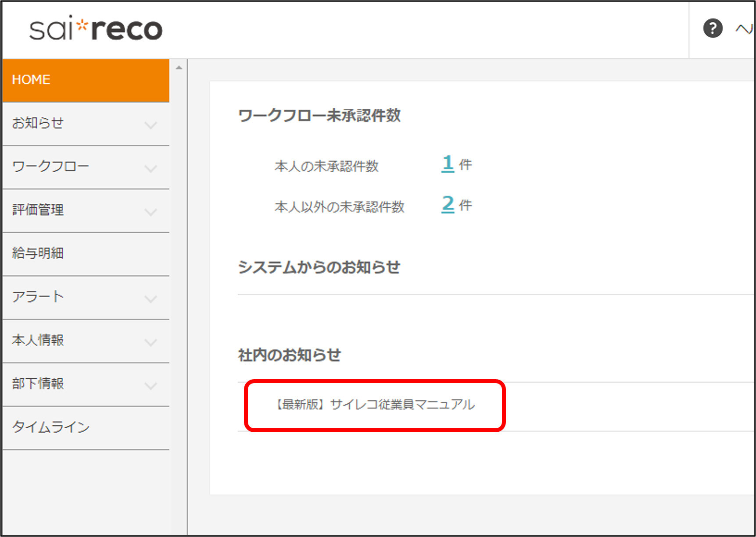Open the タイムライン menu item
Screen dimensions: 756x537
click(x=51, y=427)
